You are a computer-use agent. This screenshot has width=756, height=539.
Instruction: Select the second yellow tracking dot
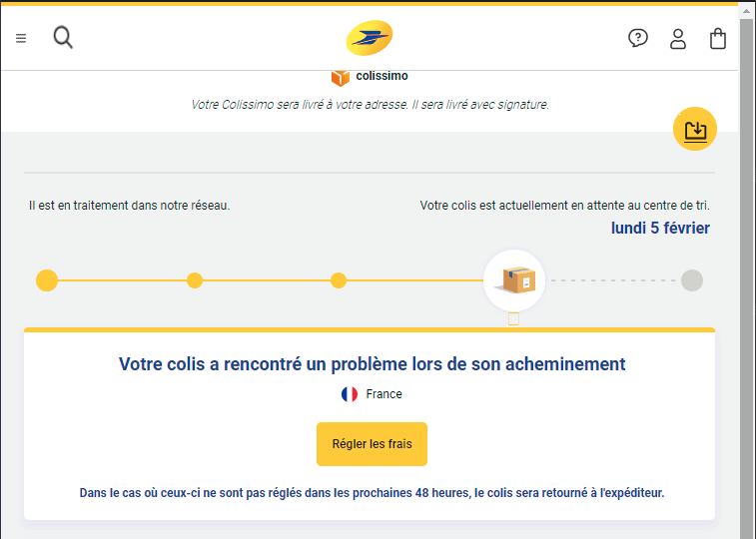[x=195, y=280]
